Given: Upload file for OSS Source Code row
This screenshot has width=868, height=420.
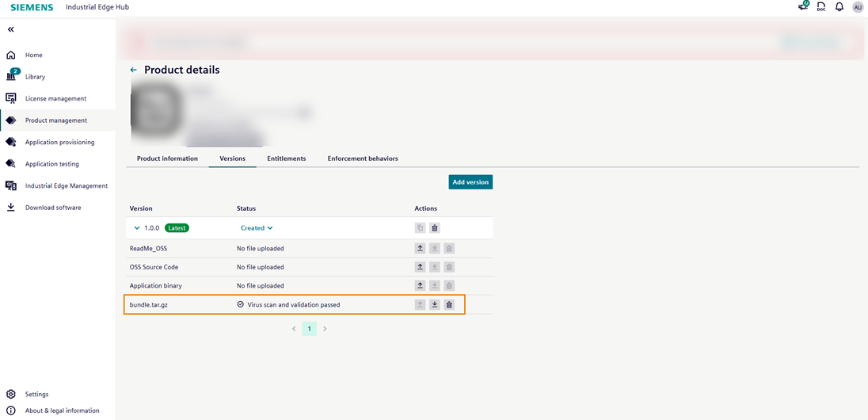Looking at the screenshot, I should (421, 267).
